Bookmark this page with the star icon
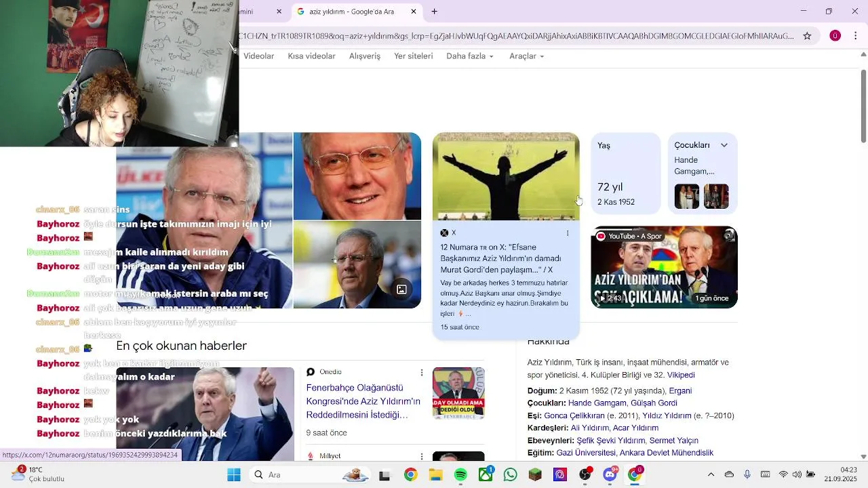The width and height of the screenshot is (868, 488). point(807,36)
